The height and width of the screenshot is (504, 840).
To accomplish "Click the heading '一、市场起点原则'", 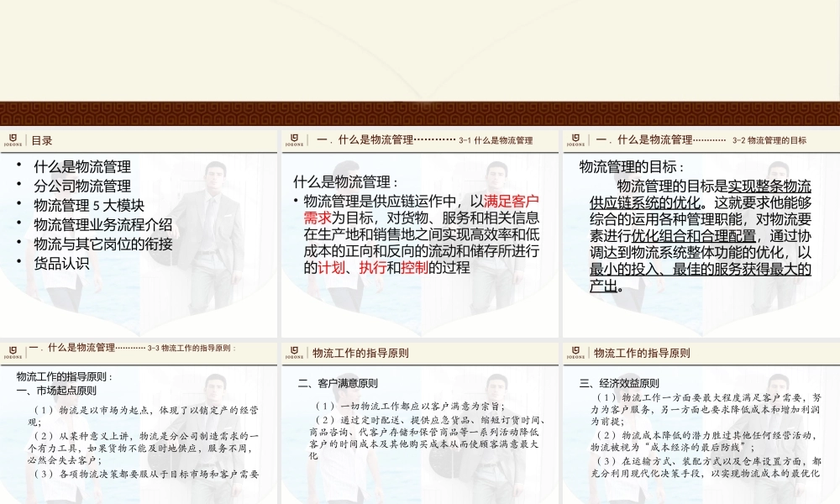I will coord(57,391).
